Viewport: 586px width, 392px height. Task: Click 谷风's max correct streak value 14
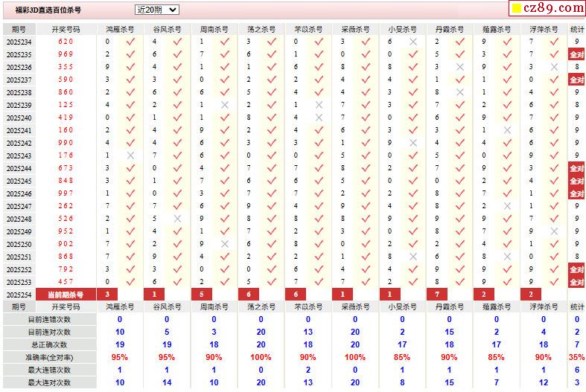click(x=167, y=382)
